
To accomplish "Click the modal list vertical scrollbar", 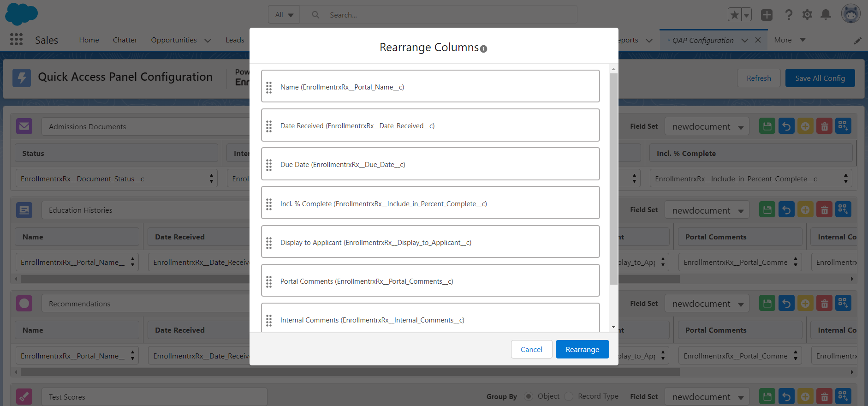I will (x=613, y=179).
